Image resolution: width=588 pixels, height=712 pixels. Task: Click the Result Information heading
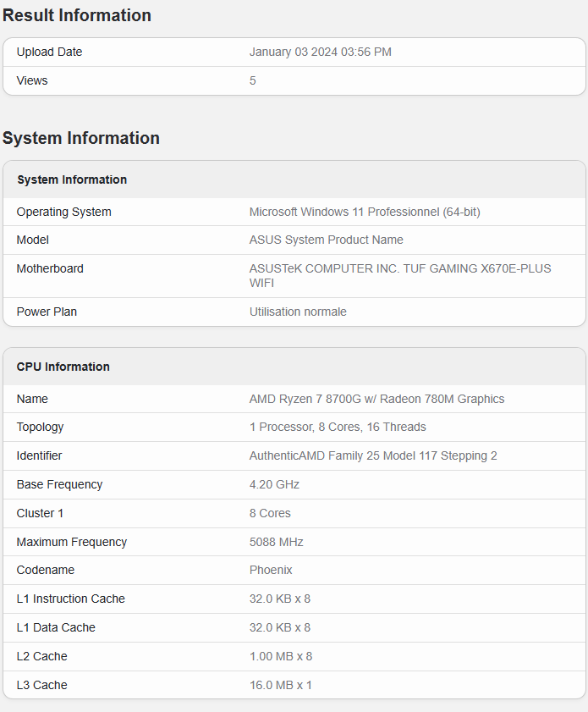[77, 15]
